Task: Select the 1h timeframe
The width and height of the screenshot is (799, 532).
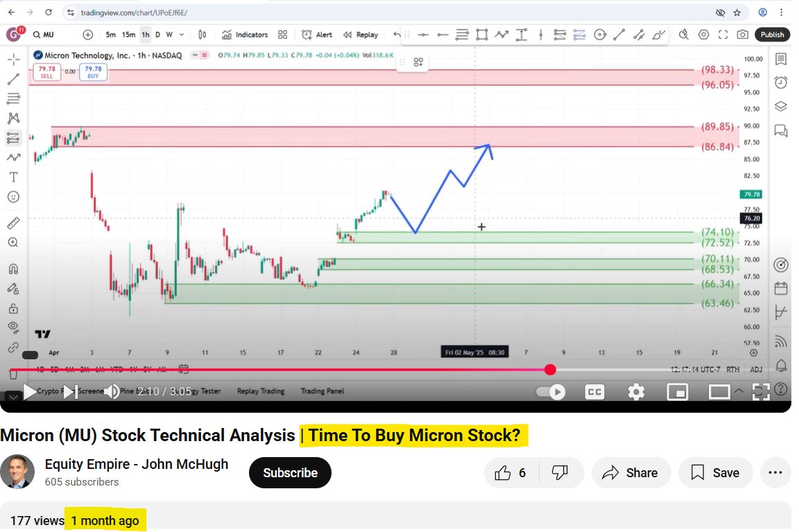Action: tap(146, 35)
